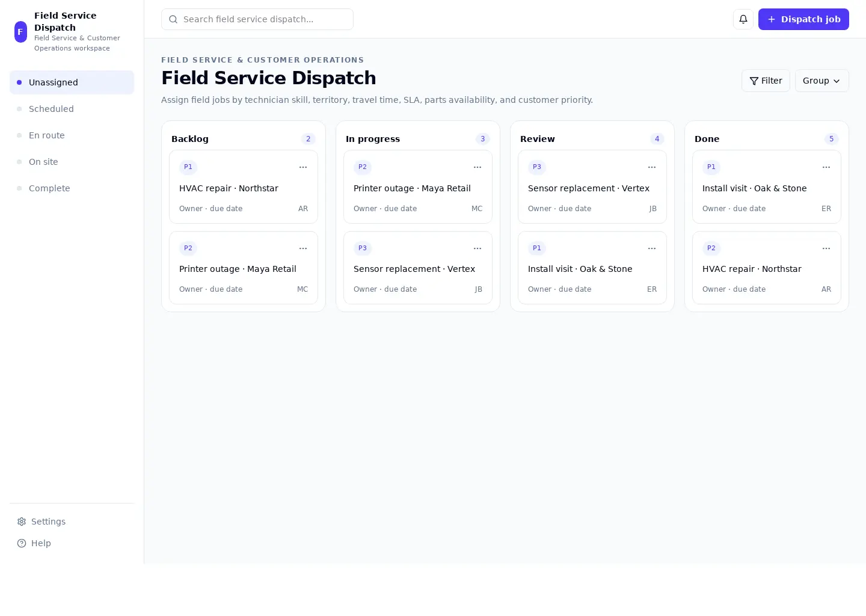Viewport: 866px width, 616px height.
Task: Click the In progress count badge showing 3
Action: 483,139
